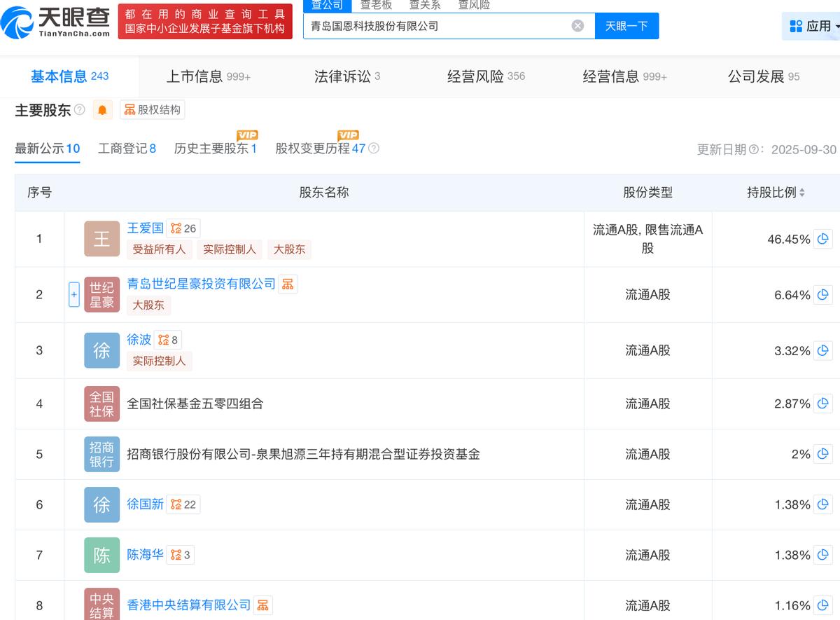Open pie chart icon for 2% row
840x620 pixels.
pyautogui.click(x=823, y=454)
